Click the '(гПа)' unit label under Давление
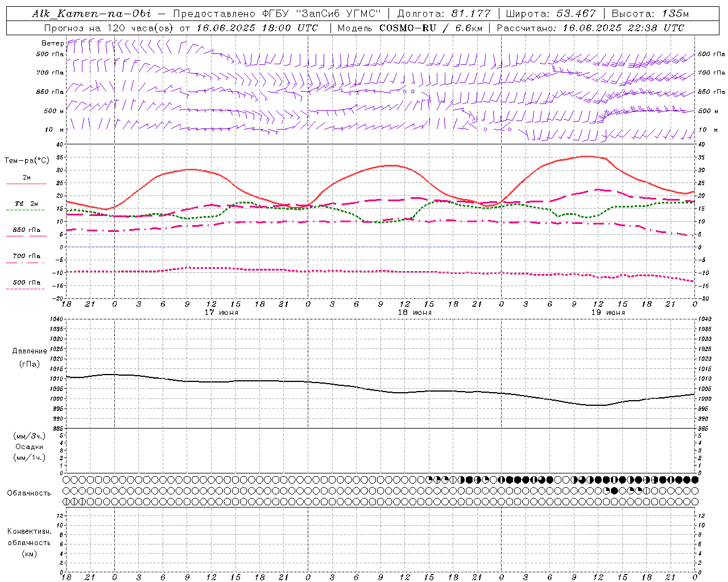 30,364
